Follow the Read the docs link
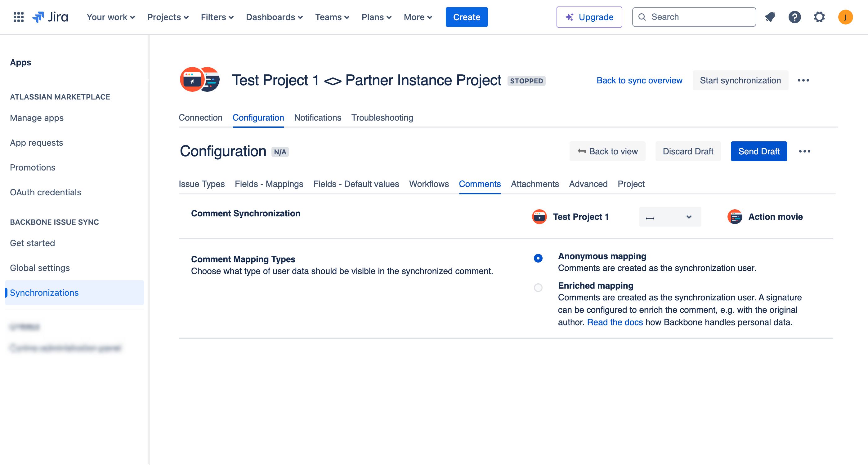 [615, 322]
